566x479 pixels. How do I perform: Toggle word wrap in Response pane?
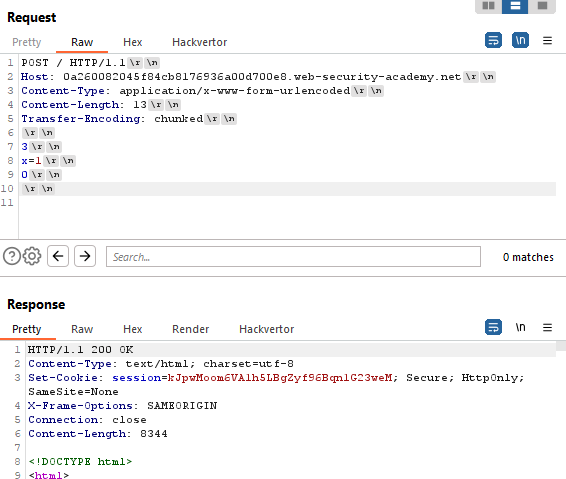pyautogui.click(x=493, y=327)
